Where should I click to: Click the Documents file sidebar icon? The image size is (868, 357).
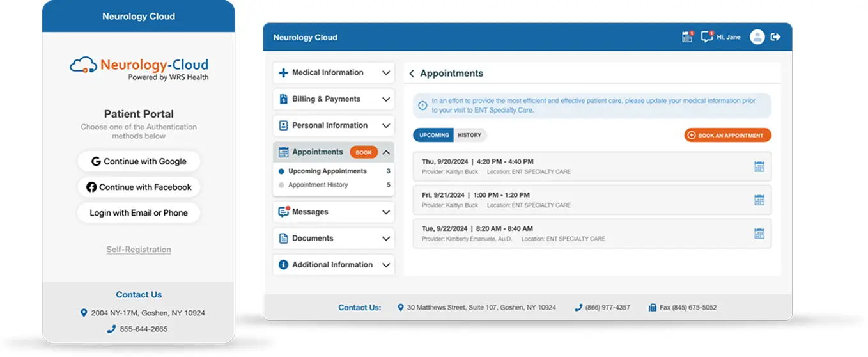[x=283, y=239]
